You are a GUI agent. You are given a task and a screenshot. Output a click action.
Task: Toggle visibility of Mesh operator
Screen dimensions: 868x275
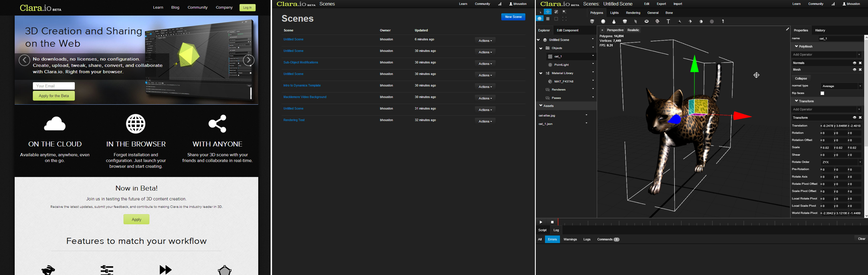coord(854,70)
